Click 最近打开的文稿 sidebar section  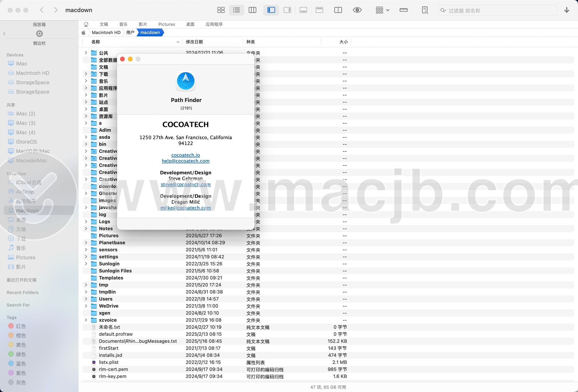pos(21,280)
